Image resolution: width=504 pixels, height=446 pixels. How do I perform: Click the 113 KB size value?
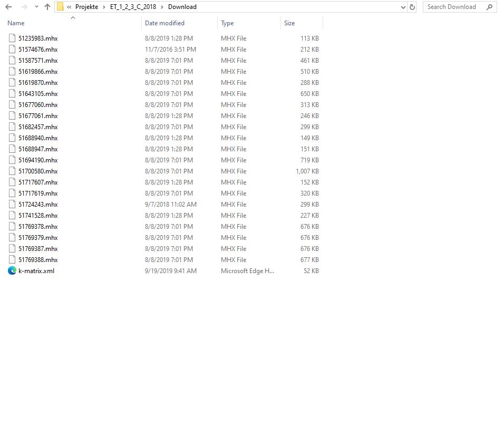click(309, 38)
